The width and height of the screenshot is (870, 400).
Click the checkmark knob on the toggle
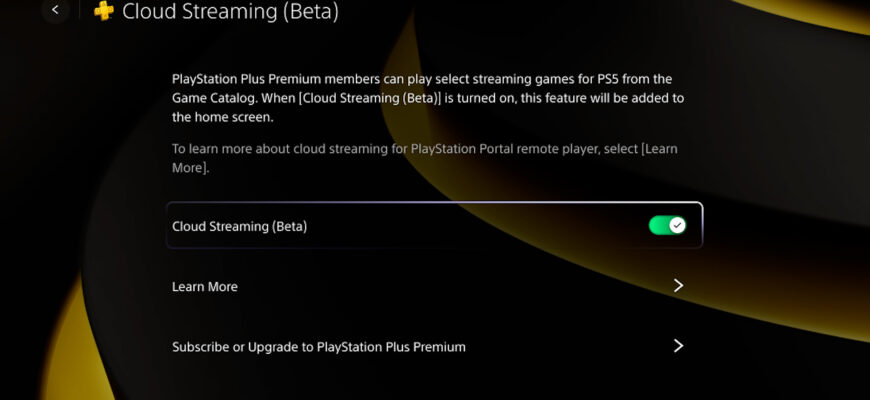[x=677, y=226]
